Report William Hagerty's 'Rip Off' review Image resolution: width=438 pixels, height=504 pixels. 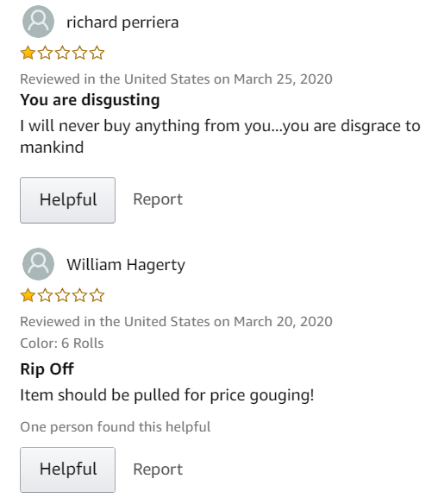coord(158,469)
